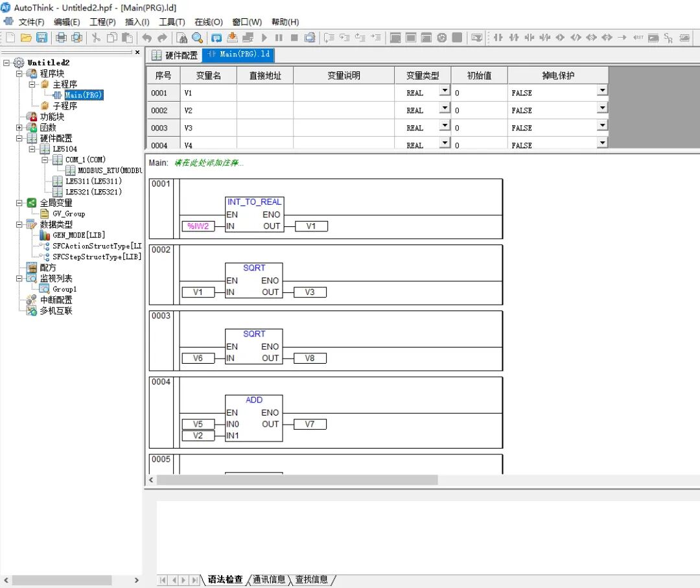The image size is (700, 588).
Task: Copy selection with toolbar copy icon
Action: (111, 38)
